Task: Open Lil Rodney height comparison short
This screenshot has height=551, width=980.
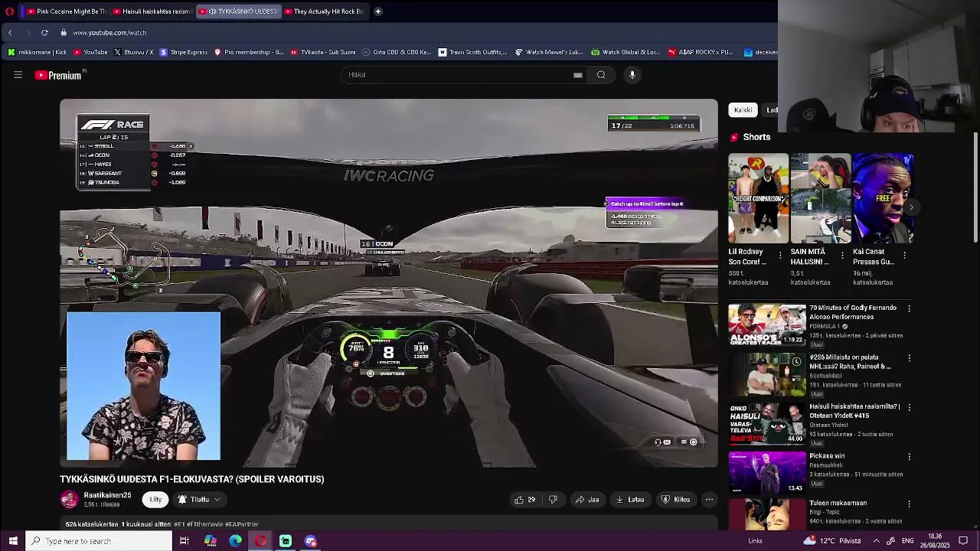Action: click(758, 198)
